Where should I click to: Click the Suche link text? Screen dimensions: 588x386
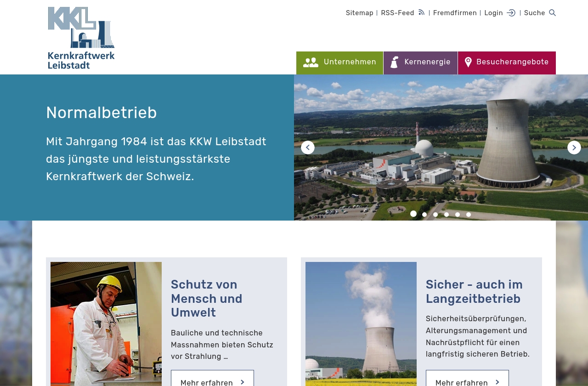click(x=534, y=13)
